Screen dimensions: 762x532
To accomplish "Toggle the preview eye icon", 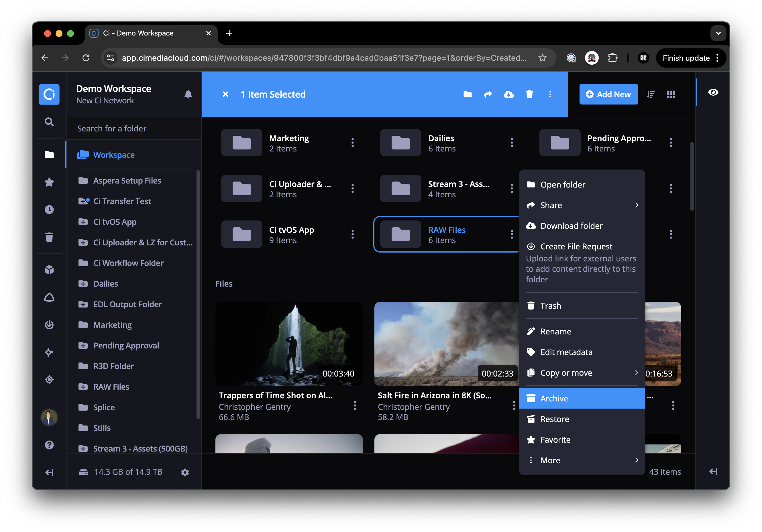I will coord(713,92).
